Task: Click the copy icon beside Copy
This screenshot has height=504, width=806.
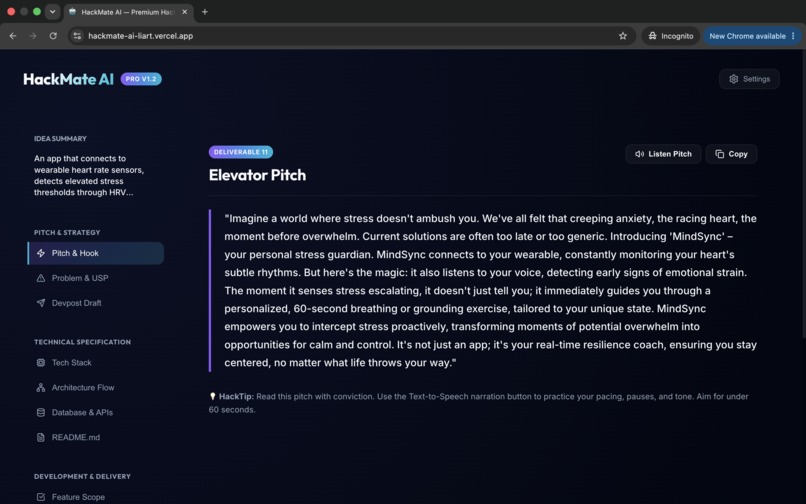Action: [720, 154]
